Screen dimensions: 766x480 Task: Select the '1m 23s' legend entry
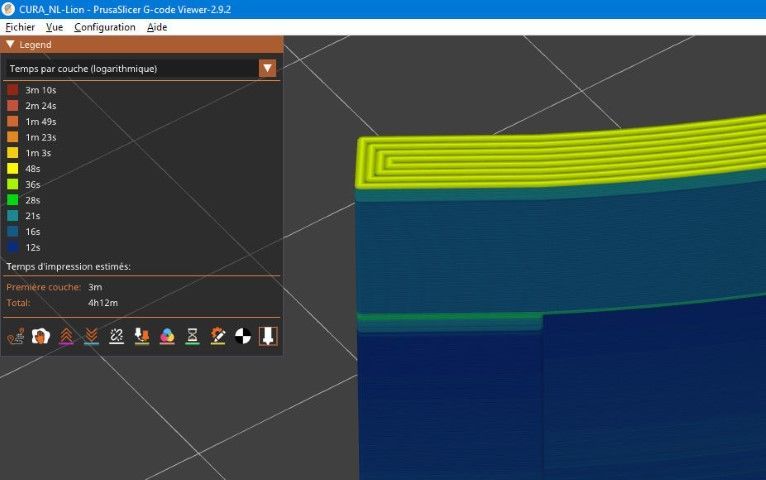[32, 137]
